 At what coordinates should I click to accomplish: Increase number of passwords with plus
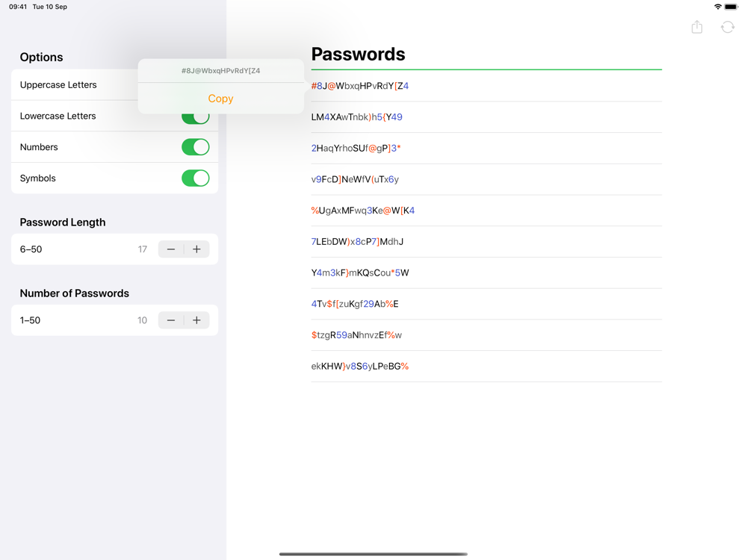(x=196, y=320)
